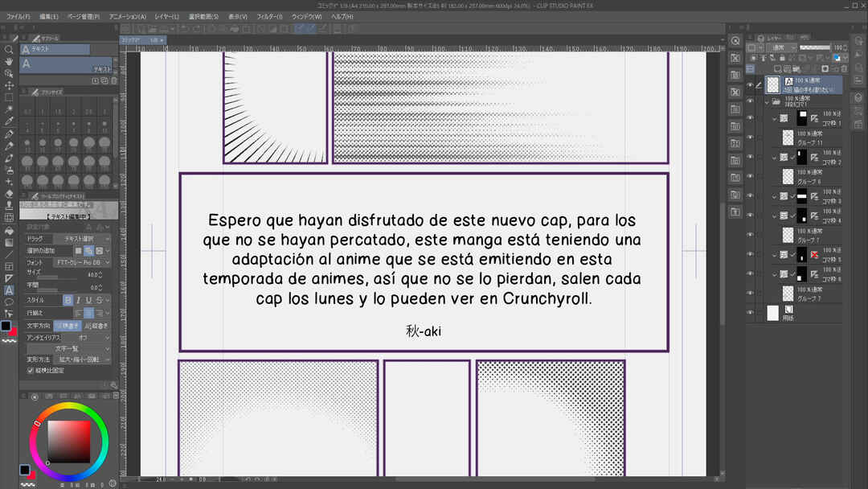Select the Frame Border tool
Screen dimensions: 868x489
(x=9, y=266)
